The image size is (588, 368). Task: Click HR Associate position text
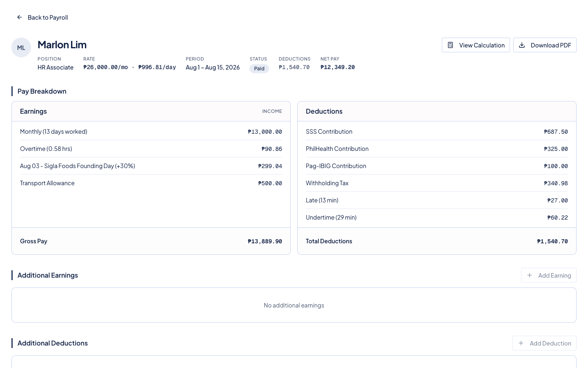pos(56,67)
